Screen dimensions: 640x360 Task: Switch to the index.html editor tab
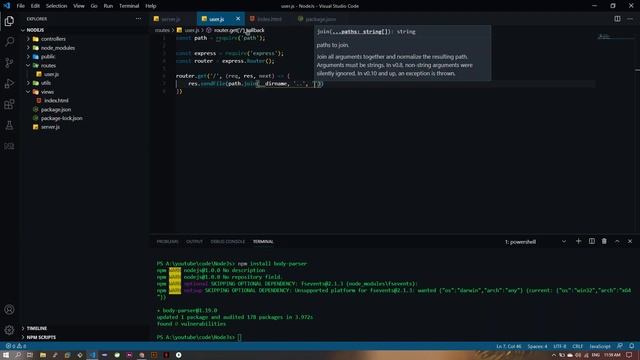pyautogui.click(x=269, y=19)
